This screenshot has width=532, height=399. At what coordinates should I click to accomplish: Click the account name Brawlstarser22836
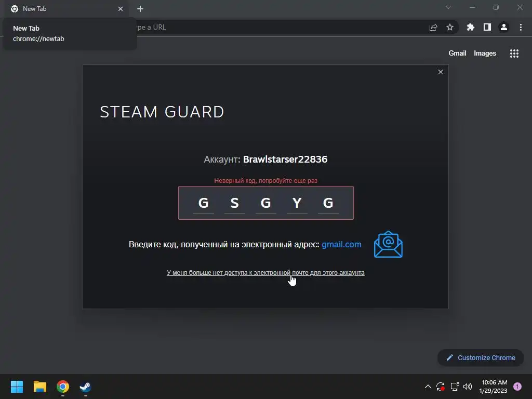coord(285,159)
